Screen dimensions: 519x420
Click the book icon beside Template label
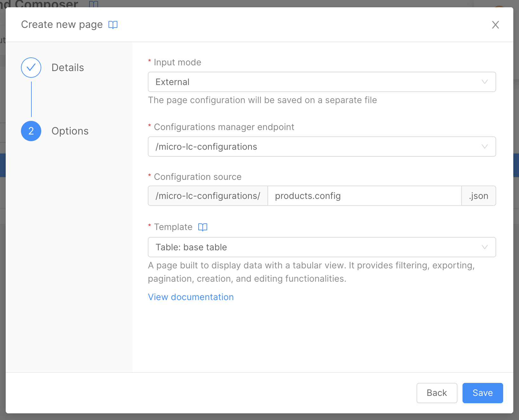pos(203,227)
